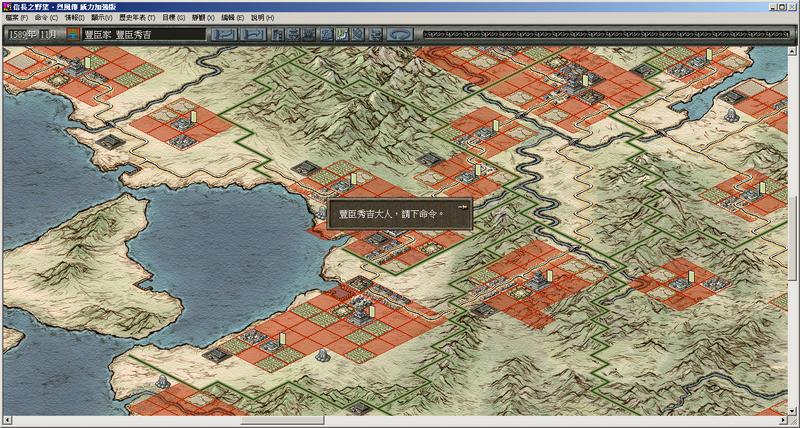Screen dimensions: 800x428
Task: Click the building icon after the arrow buttons
Action: 278,35
